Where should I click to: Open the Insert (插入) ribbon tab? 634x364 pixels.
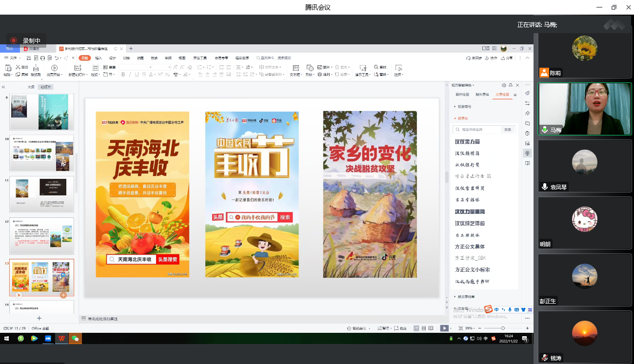99,58
